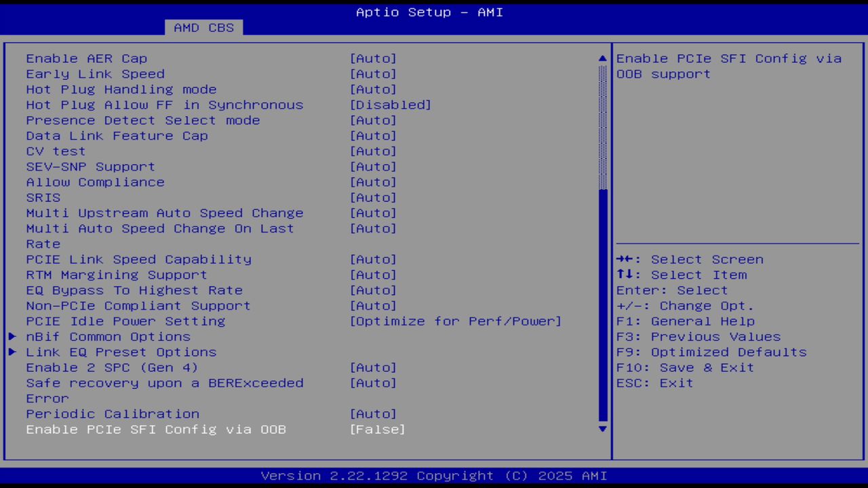Screen dimensions: 868x488
Task: Open nBif Common Options submenu
Action: click(x=108, y=336)
